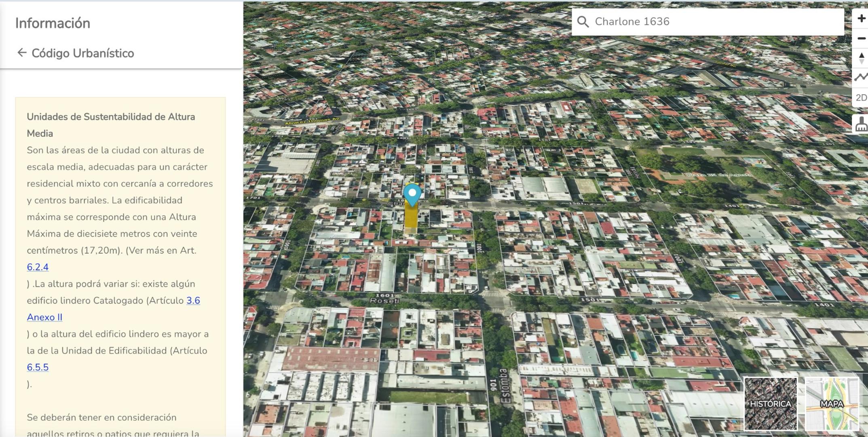Click Unidades de Sustentabilidad de Altura Media heading

tap(111, 125)
